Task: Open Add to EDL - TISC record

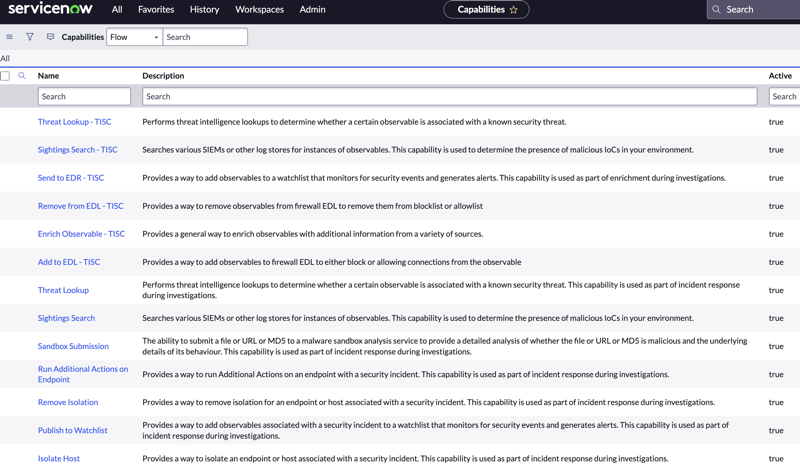Action: point(69,262)
